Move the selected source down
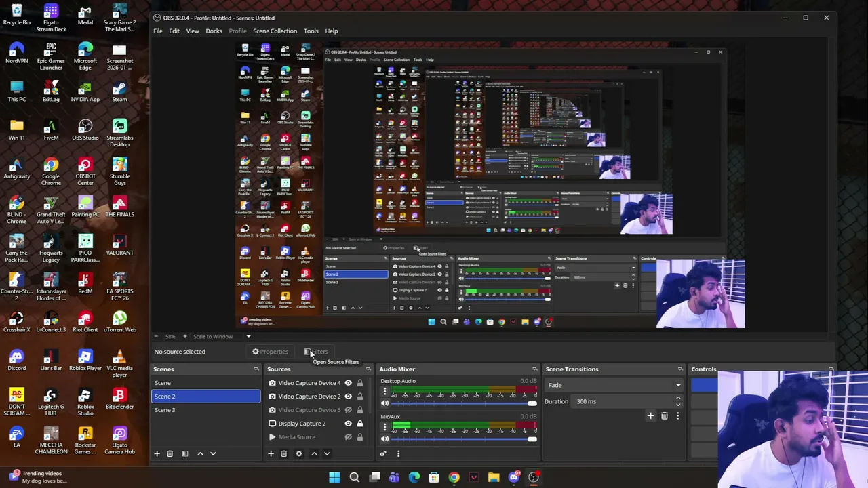This screenshot has height=488, width=868. click(327, 453)
